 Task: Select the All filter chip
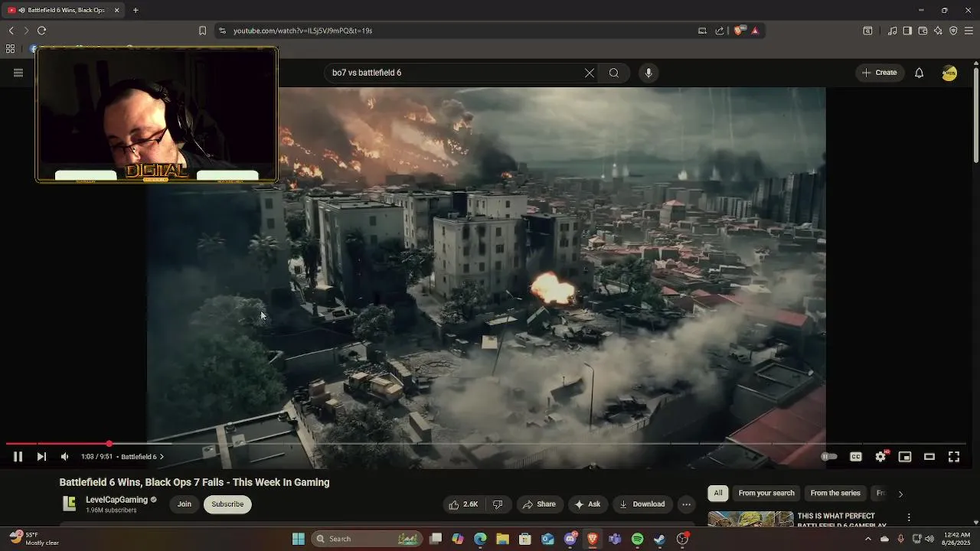click(717, 494)
